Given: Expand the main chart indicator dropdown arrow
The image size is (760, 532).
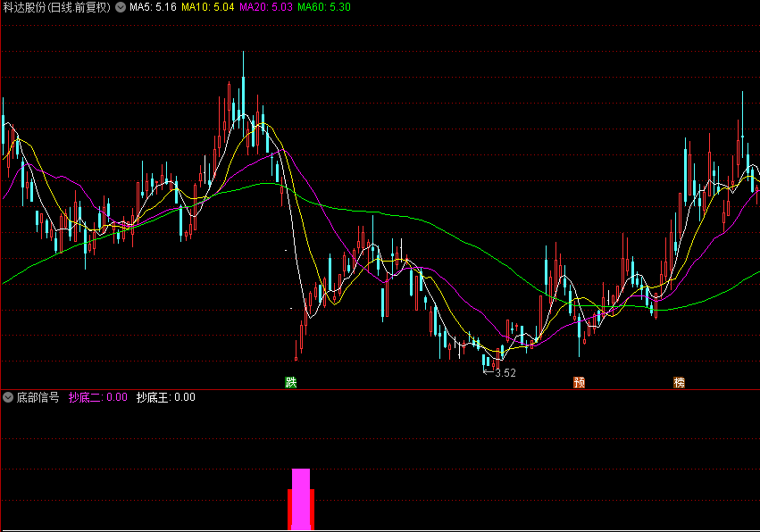Looking at the screenshot, I should [x=121, y=7].
